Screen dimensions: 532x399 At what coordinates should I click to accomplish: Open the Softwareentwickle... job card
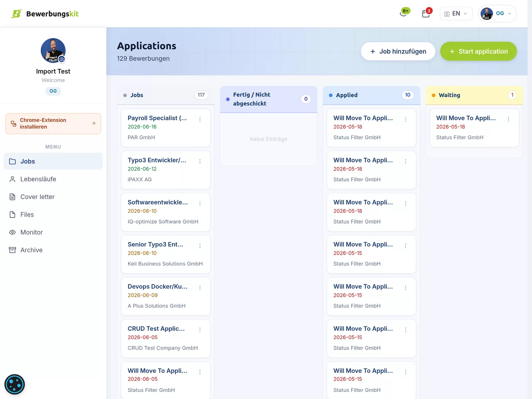click(166, 212)
